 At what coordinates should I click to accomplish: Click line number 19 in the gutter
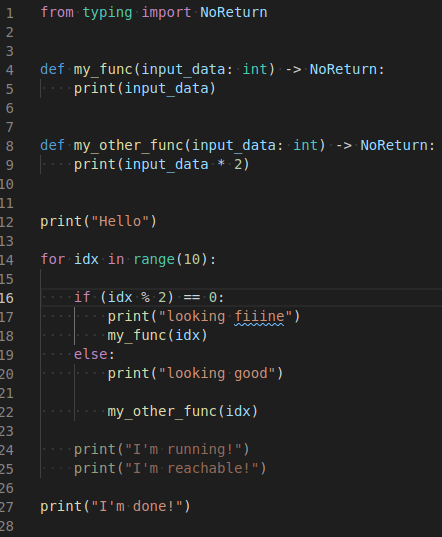(7, 355)
